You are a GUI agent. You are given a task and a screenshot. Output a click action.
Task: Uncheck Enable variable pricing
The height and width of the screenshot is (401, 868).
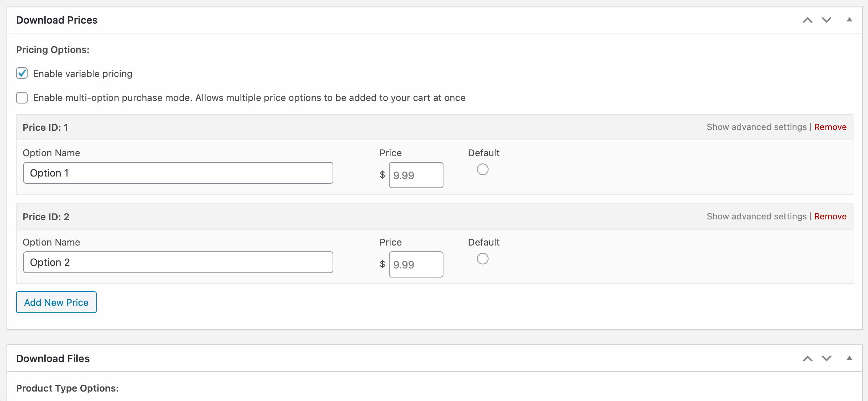coord(22,73)
